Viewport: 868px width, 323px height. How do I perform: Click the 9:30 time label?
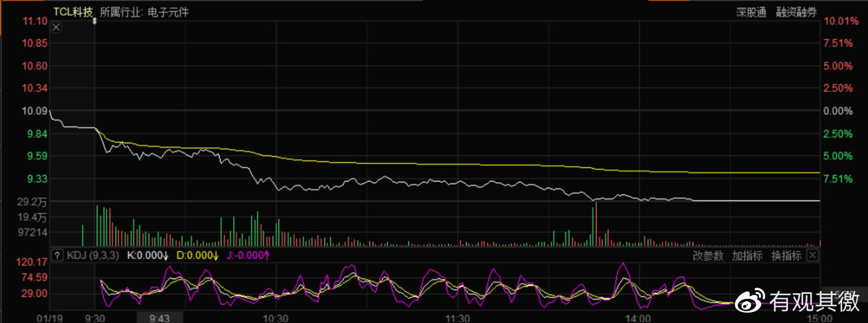tap(95, 317)
